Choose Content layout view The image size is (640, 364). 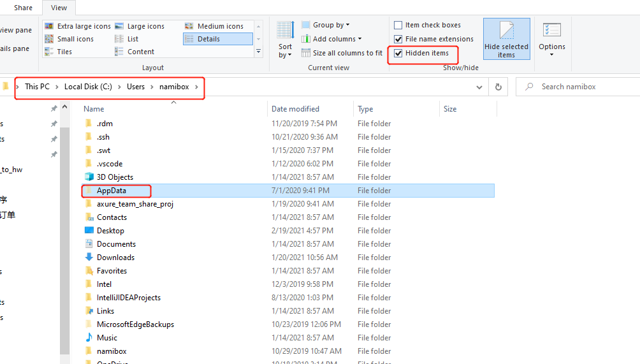(x=135, y=52)
